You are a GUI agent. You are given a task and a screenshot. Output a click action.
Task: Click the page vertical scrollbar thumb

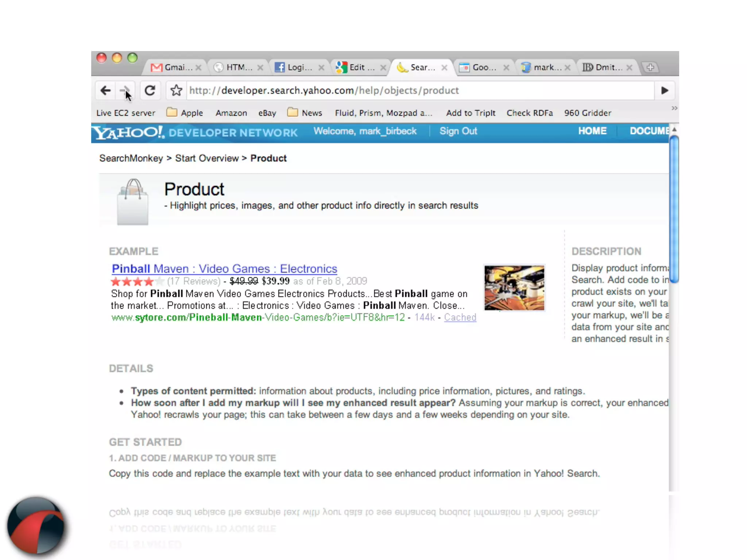click(x=674, y=209)
